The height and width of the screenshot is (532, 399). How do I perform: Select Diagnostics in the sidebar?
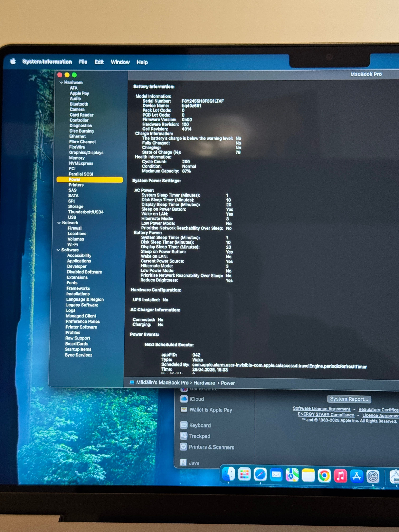(81, 125)
